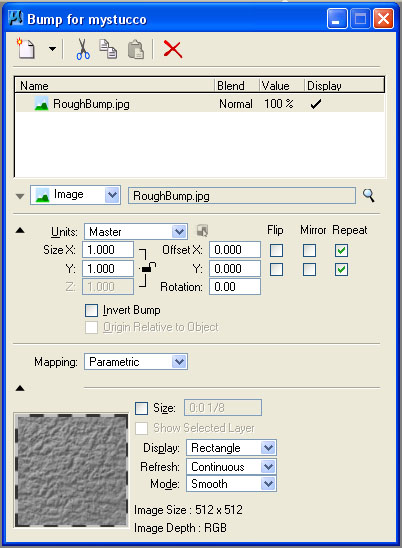Click the icon next to Units dropdown

click(202, 231)
